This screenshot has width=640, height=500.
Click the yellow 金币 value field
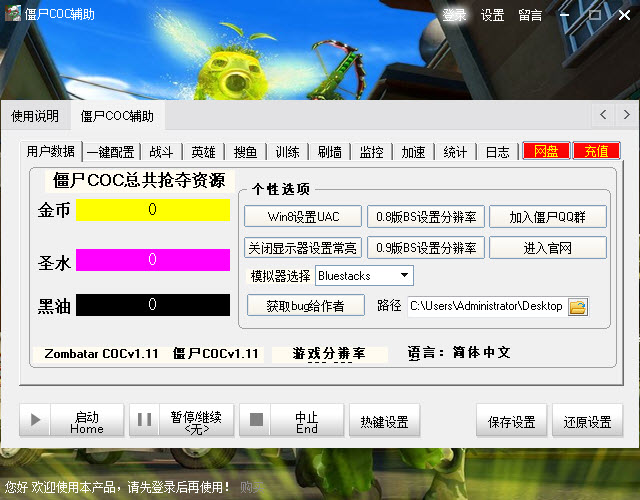[x=153, y=209]
